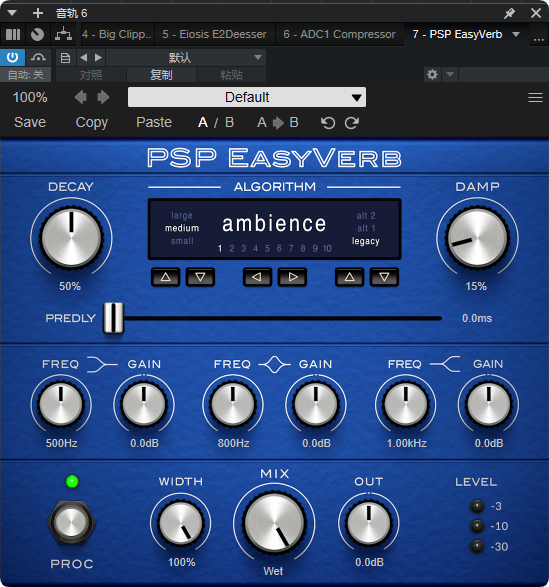Click the 对照 compare button
This screenshot has width=549, height=587.
[x=91, y=75]
